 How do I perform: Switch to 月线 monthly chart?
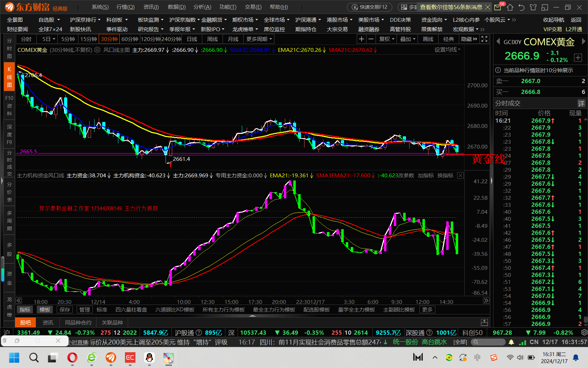click(x=233, y=39)
